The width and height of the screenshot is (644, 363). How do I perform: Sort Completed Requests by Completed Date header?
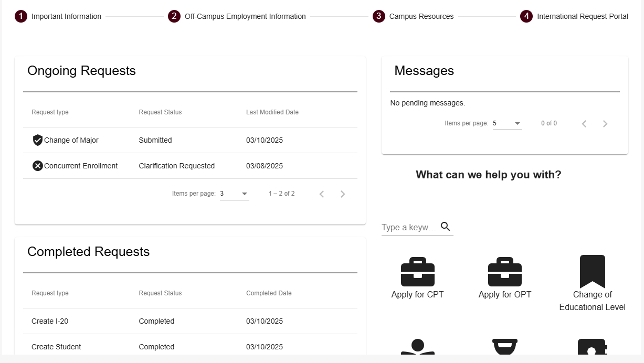(269, 293)
